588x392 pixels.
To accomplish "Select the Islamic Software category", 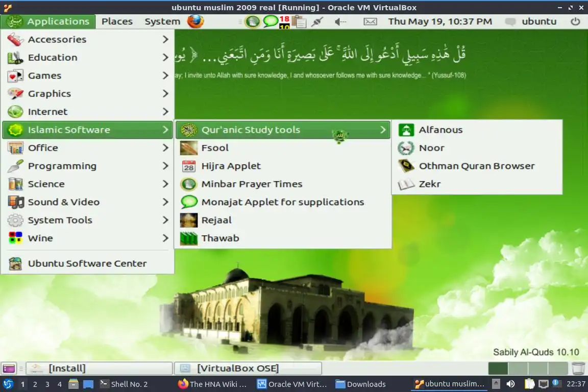I will [88, 130].
